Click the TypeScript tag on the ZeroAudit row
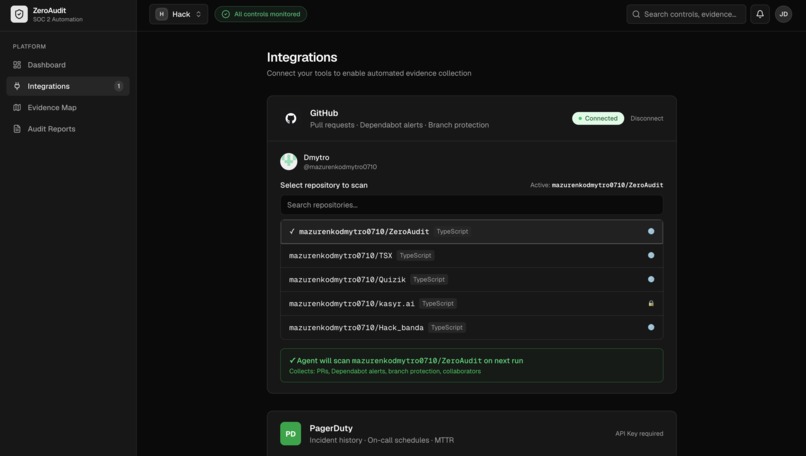806x456 pixels. point(452,231)
